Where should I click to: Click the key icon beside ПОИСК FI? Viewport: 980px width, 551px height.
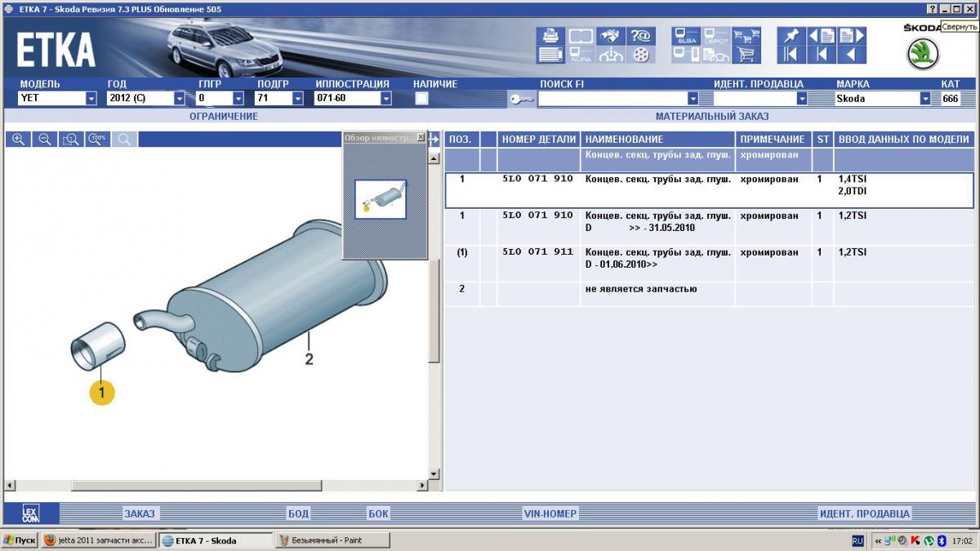tap(521, 99)
